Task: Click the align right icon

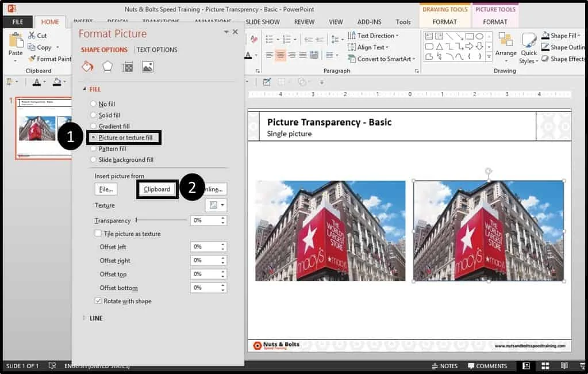Action: coord(292,56)
